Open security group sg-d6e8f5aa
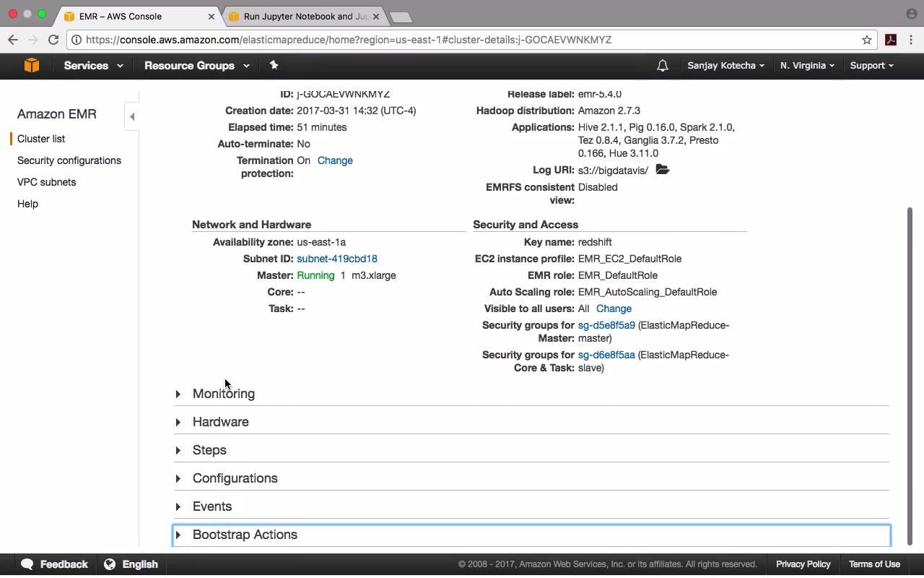The height and width of the screenshot is (578, 924). click(x=606, y=355)
